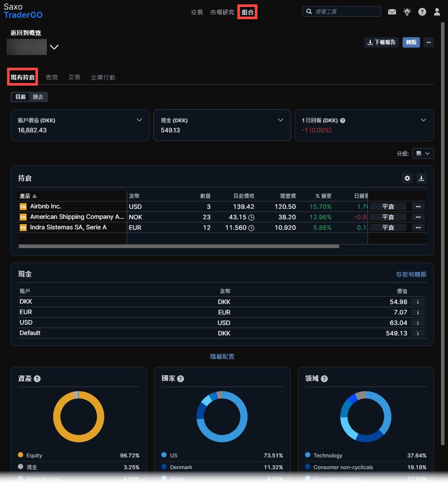Click the info icon for Default cash row
Screen dimensions: 448x484
(418, 333)
